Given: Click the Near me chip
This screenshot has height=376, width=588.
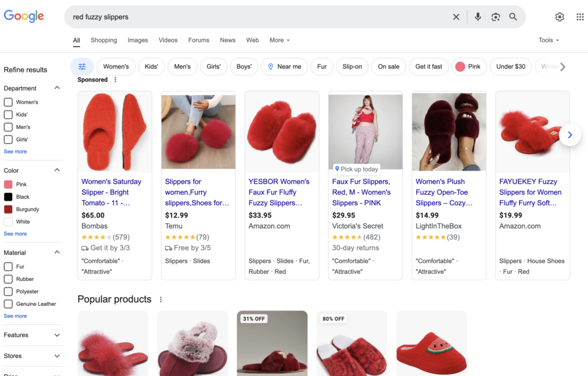Looking at the screenshot, I should pos(284,67).
